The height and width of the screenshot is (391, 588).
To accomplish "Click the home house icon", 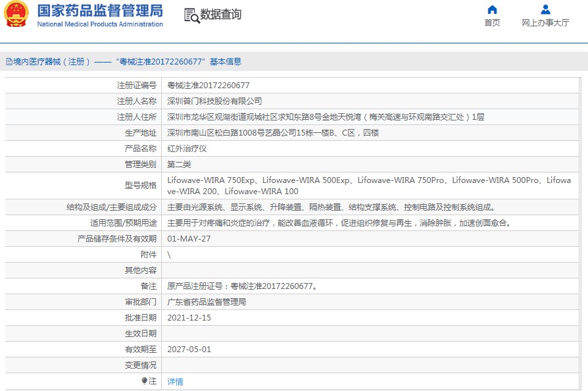I will [x=492, y=9].
